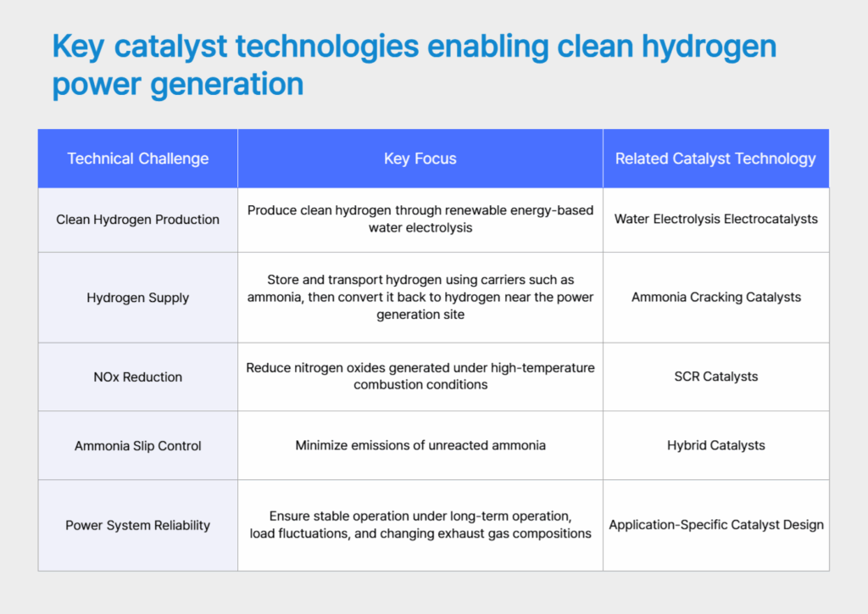Select the 'Related Catalyst Technology' column header
868x614 pixels.
click(715, 159)
